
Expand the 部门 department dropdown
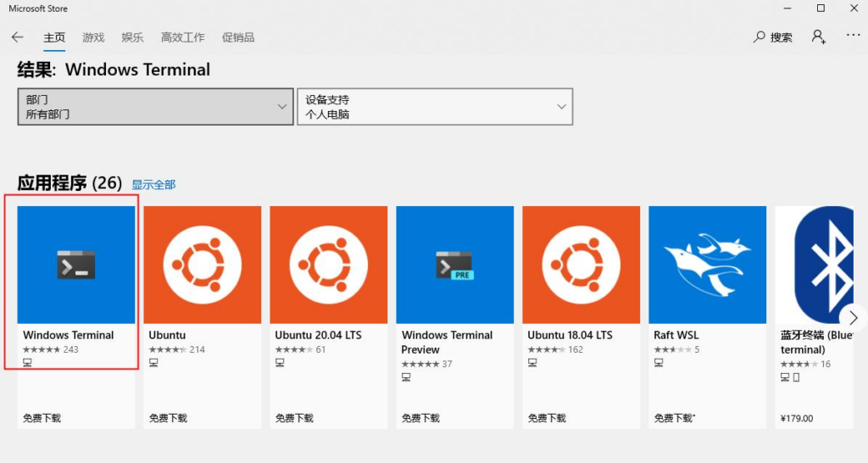pos(154,107)
